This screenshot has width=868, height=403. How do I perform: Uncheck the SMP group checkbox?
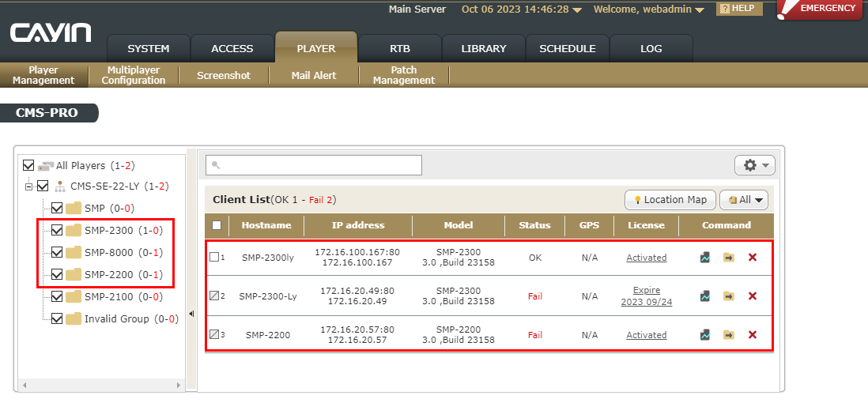point(56,208)
